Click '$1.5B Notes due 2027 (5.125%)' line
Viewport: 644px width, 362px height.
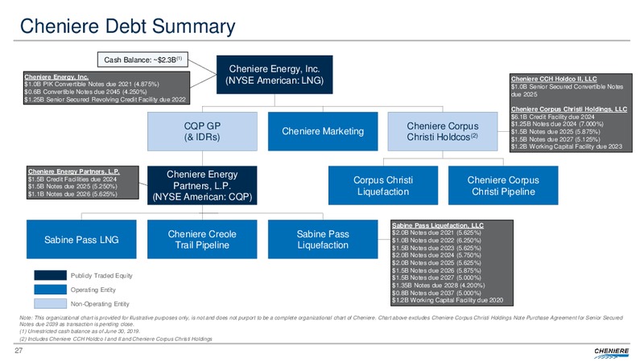tap(555, 139)
